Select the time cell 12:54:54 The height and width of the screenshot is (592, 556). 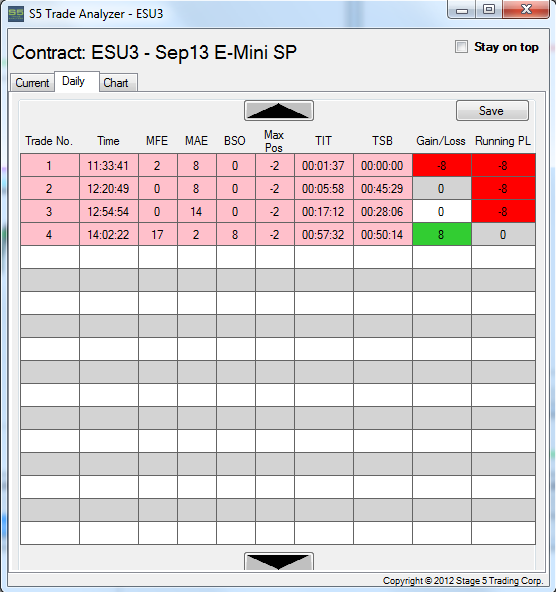[x=109, y=211]
